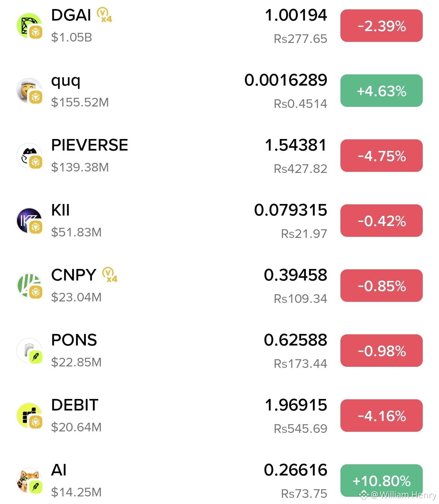Open the PONS token name
The width and height of the screenshot is (439, 504).
click(x=74, y=340)
